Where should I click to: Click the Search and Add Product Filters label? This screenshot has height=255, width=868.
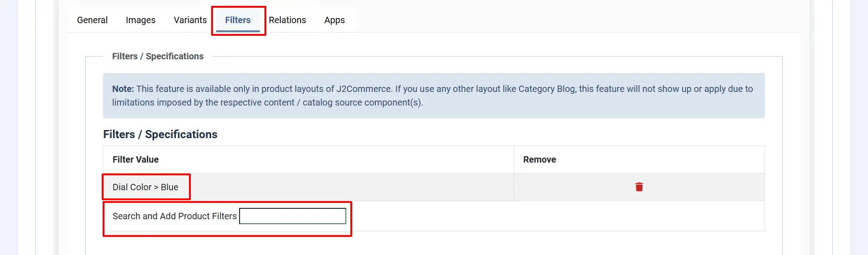tap(175, 216)
